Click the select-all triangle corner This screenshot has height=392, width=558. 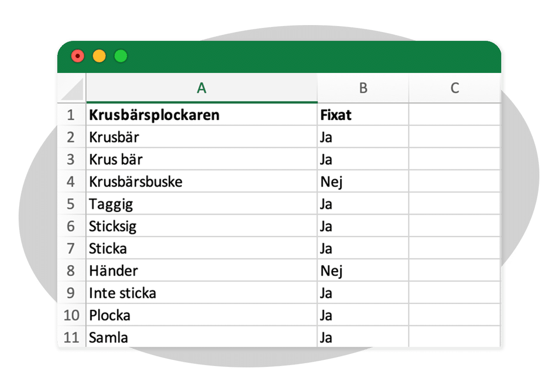pyautogui.click(x=72, y=88)
